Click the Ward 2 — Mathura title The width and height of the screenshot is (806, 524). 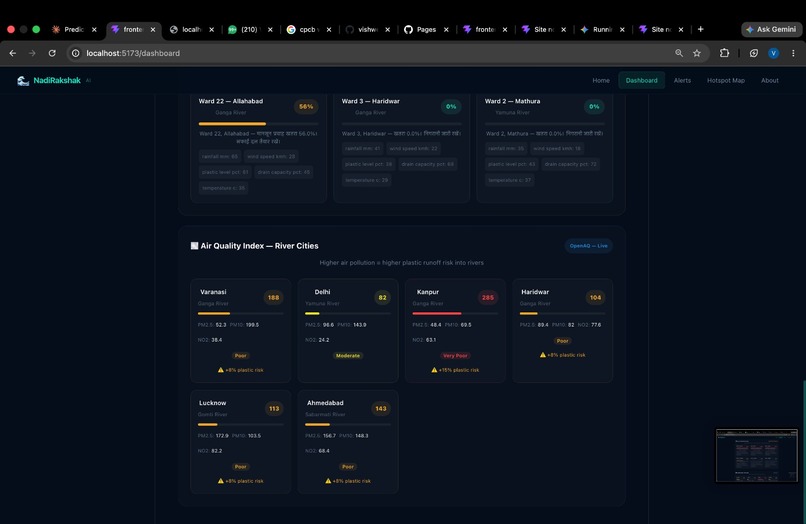512,101
